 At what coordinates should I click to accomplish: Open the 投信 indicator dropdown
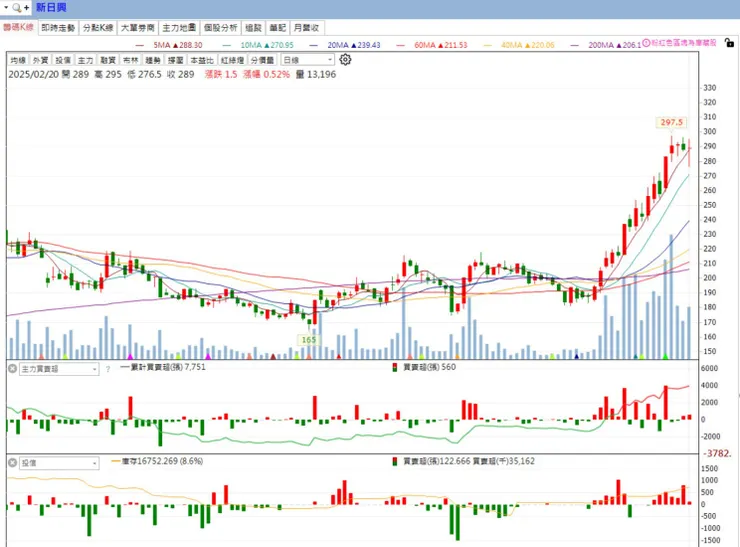pyautogui.click(x=59, y=463)
